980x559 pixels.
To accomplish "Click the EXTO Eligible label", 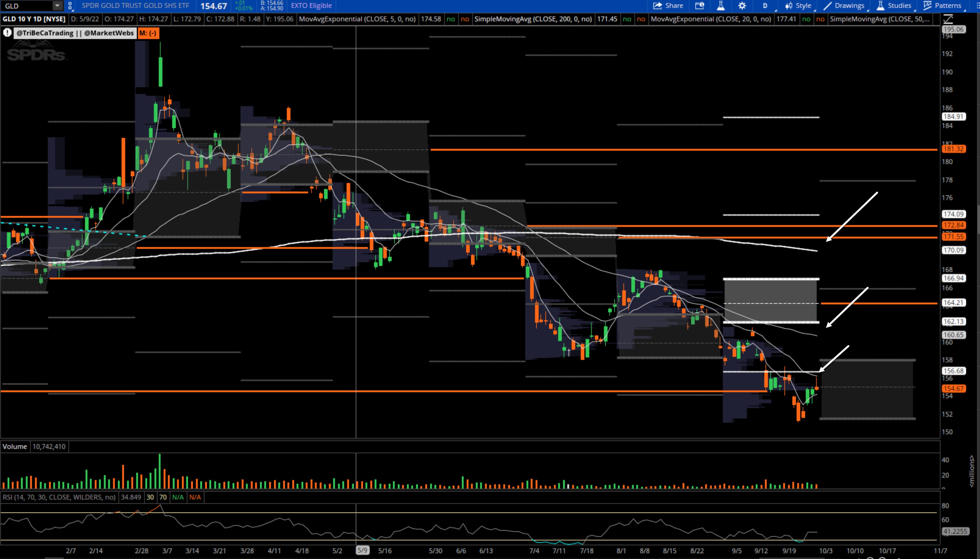I will 311,6.
